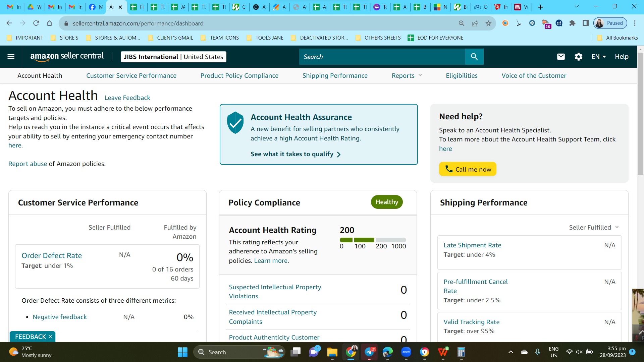Click the browser address bar URL
This screenshot has height=362, width=644.
point(138,23)
